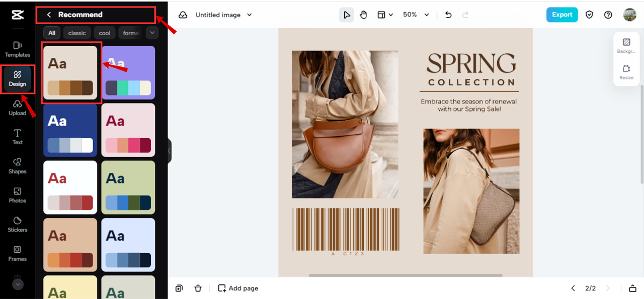Select the hand pan tool
Image resolution: width=644 pixels, height=299 pixels.
364,15
